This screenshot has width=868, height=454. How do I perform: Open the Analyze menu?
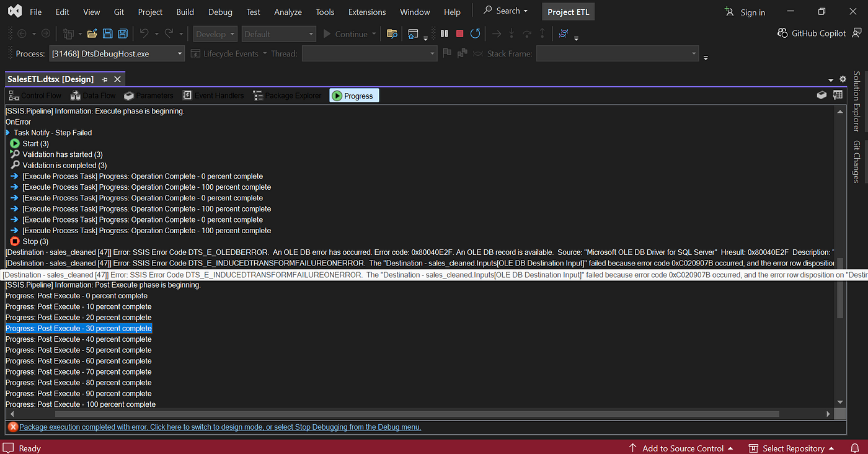click(288, 12)
